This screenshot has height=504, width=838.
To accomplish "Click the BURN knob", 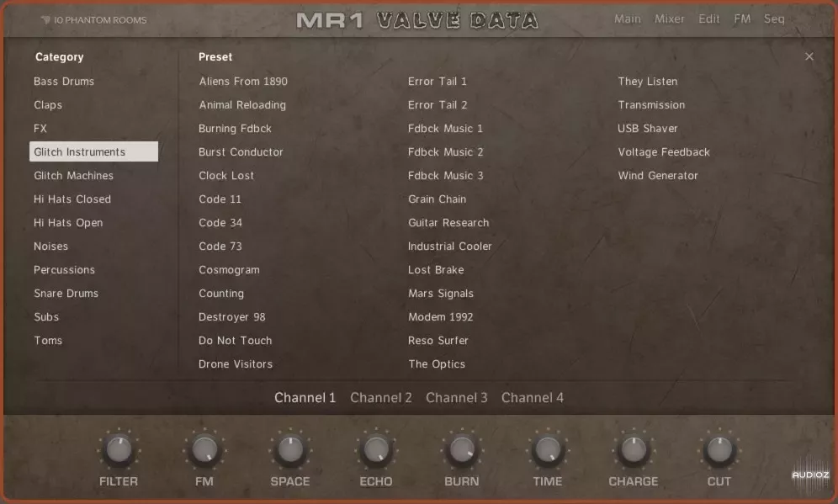I will [461, 451].
